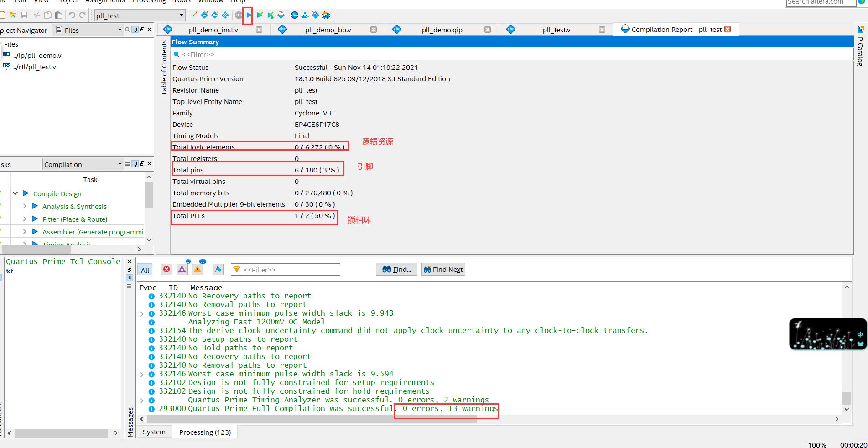868x448 pixels.
Task: Click the Save toolbar icon
Action: coord(24,15)
